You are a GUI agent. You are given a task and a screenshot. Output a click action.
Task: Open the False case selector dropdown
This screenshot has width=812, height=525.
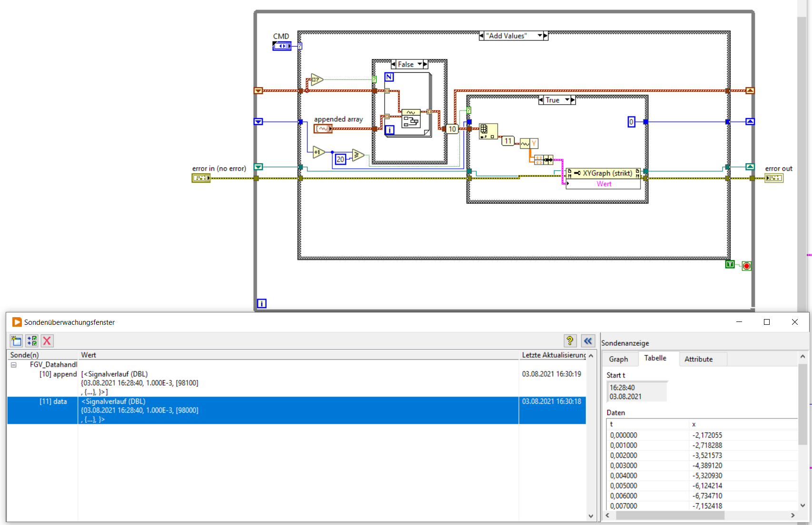click(x=420, y=64)
